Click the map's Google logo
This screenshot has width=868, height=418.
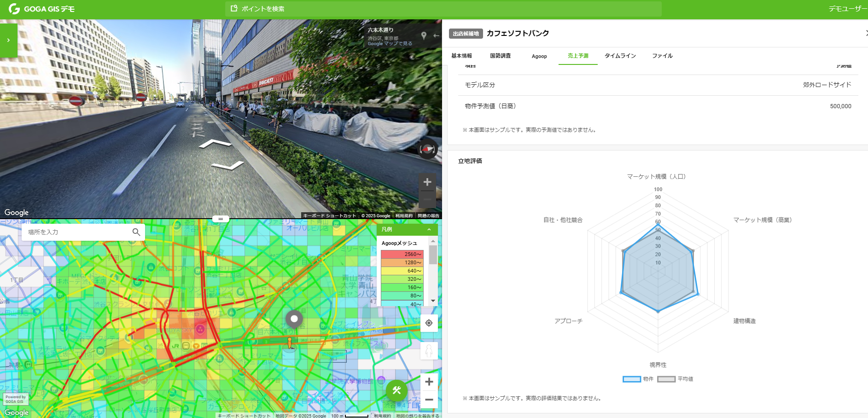pyautogui.click(x=17, y=412)
